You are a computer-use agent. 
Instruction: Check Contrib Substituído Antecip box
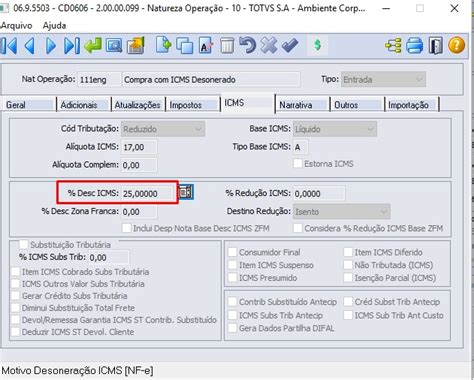pos(232,302)
